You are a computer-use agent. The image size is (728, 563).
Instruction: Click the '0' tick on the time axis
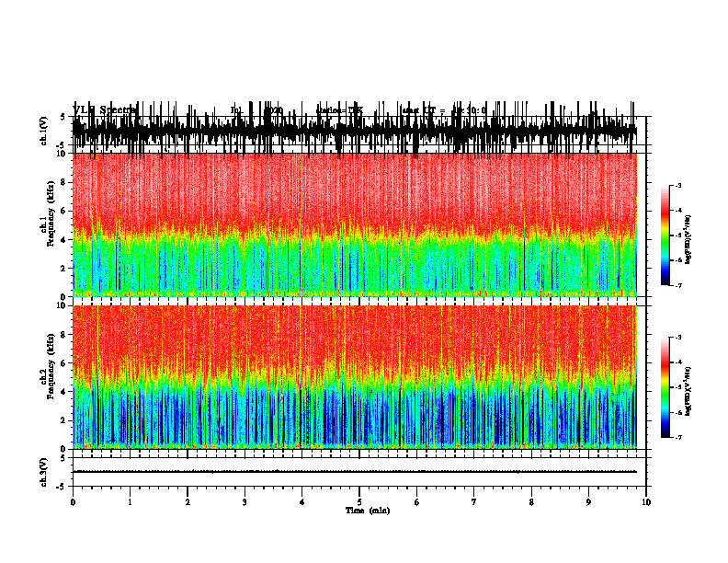pos(73,502)
